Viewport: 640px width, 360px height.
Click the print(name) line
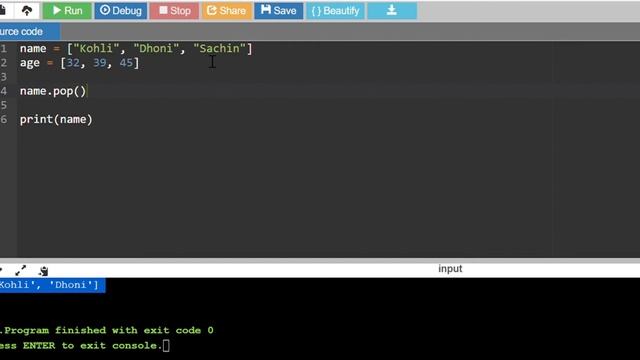[56, 119]
